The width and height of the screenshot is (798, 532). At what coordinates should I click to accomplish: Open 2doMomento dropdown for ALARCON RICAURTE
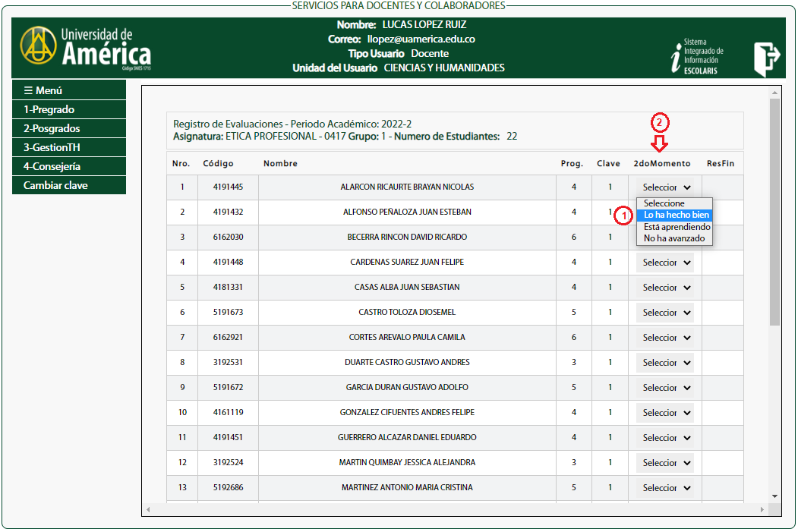[x=665, y=187]
